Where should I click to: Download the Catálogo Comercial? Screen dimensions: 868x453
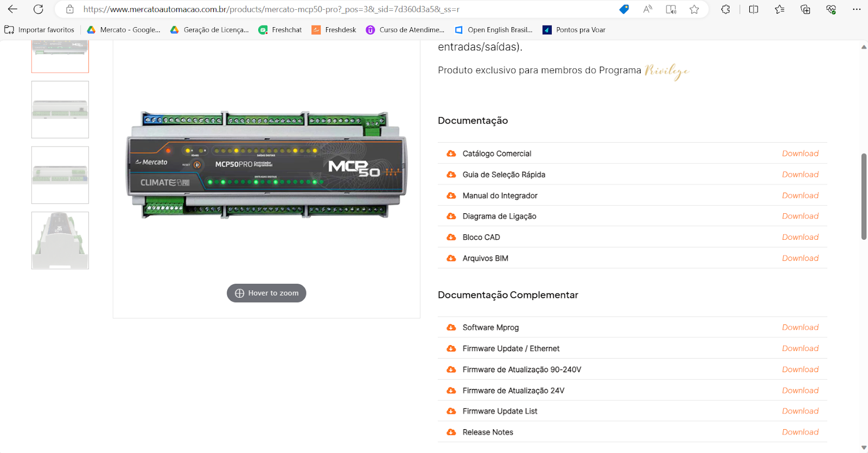(800, 154)
